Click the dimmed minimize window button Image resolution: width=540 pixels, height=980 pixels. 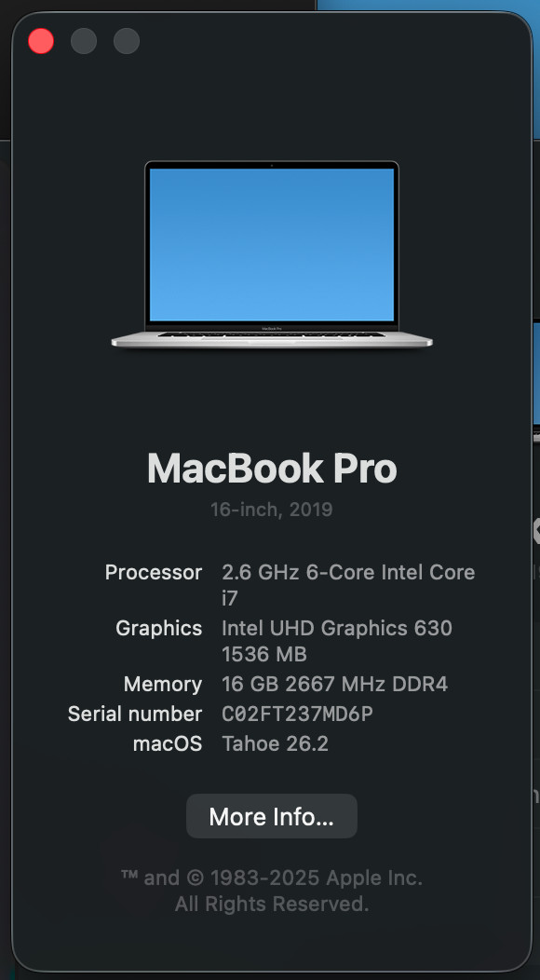(x=84, y=41)
